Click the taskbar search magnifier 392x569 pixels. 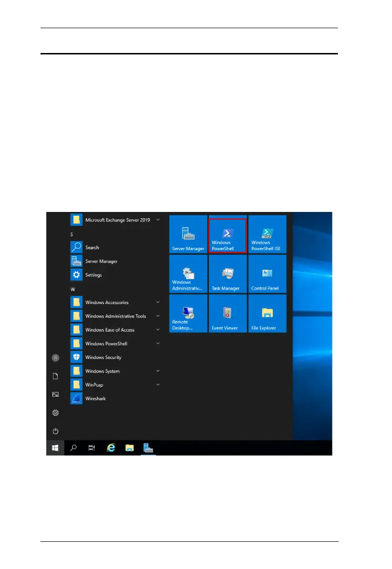pyautogui.click(x=73, y=448)
